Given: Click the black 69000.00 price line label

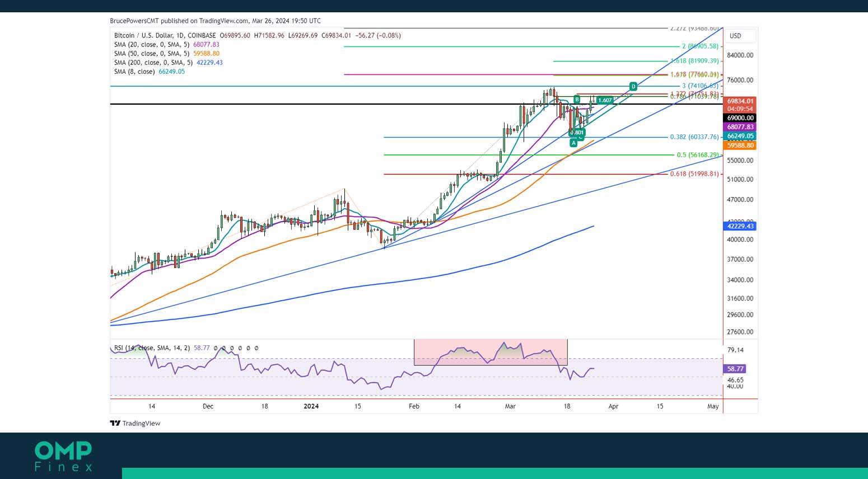Looking at the screenshot, I should click(740, 118).
